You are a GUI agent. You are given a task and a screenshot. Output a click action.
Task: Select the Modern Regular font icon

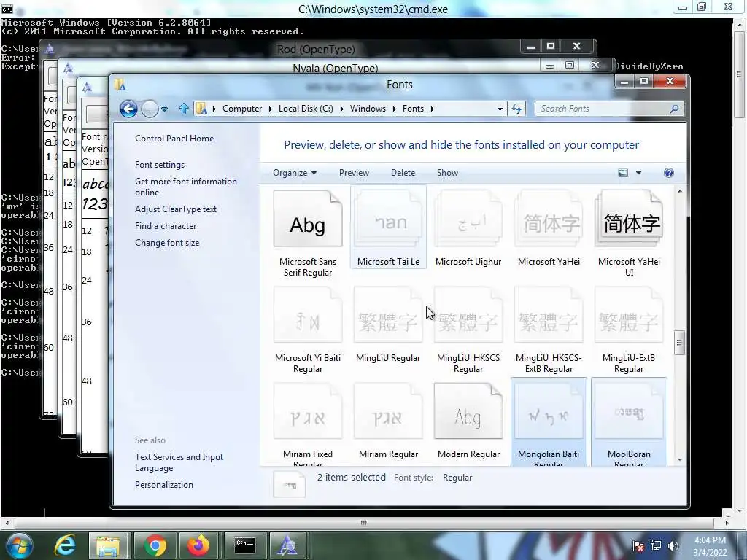[x=468, y=411]
